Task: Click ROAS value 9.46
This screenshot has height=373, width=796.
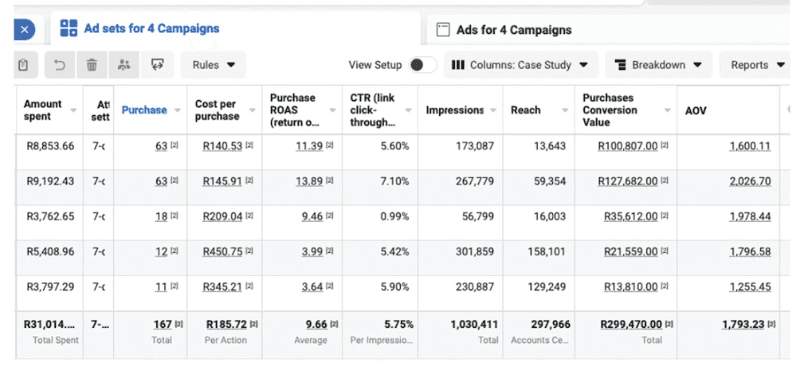Action: [x=312, y=217]
